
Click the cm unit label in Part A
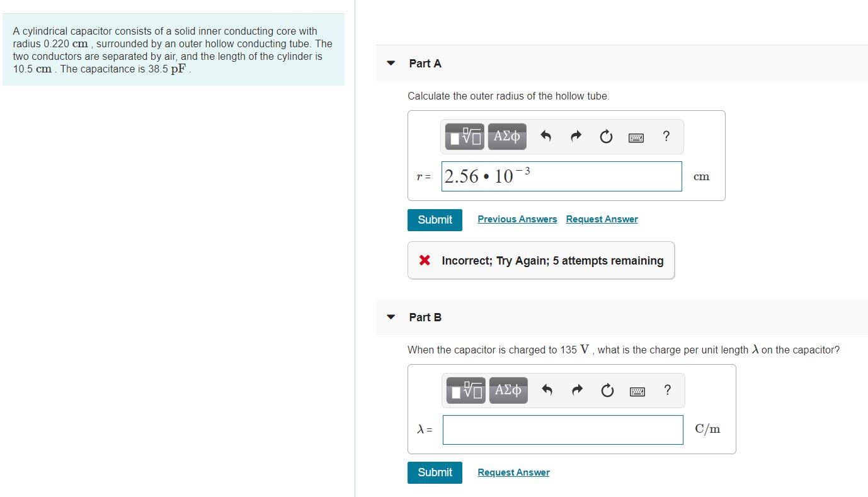click(701, 177)
